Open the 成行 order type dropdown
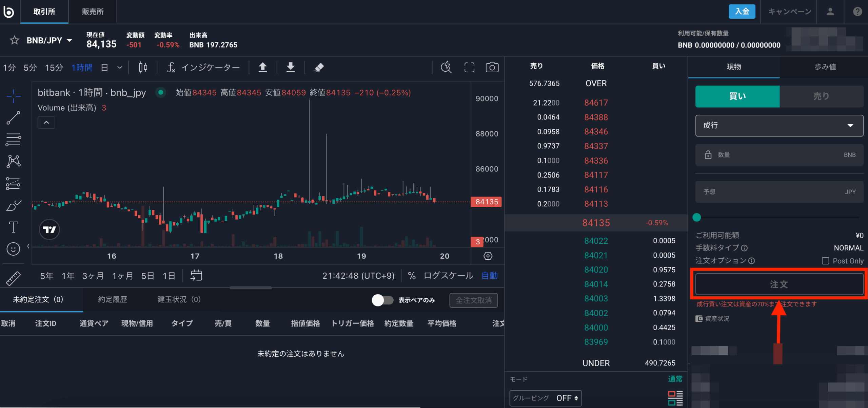The height and width of the screenshot is (408, 868). pyautogui.click(x=779, y=126)
